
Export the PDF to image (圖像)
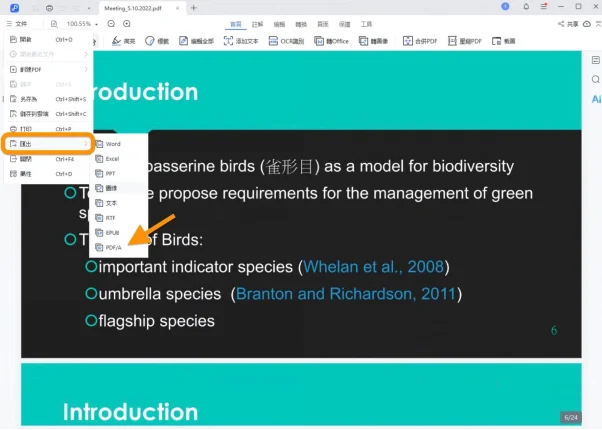point(118,188)
